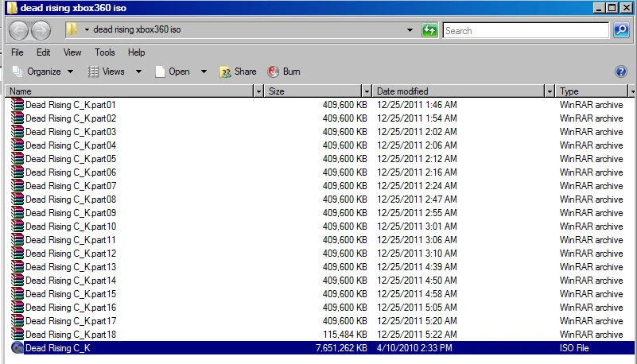Run search with the magnifier button

pyautogui.click(x=621, y=30)
